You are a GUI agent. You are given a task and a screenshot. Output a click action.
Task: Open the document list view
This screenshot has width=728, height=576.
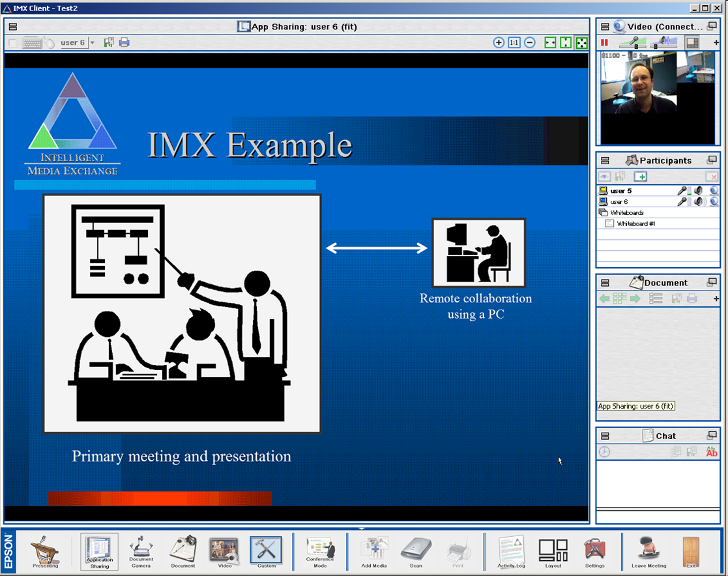[x=656, y=298]
